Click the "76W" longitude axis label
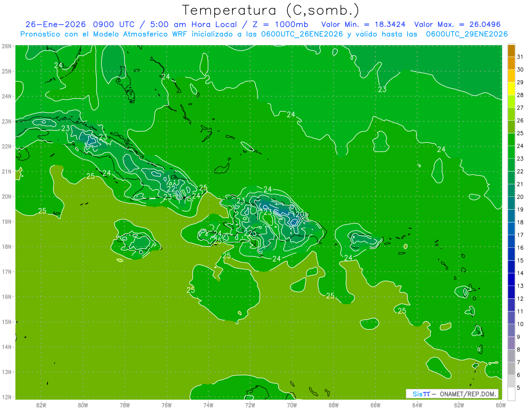This screenshot has width=532, height=411. pos(166,405)
